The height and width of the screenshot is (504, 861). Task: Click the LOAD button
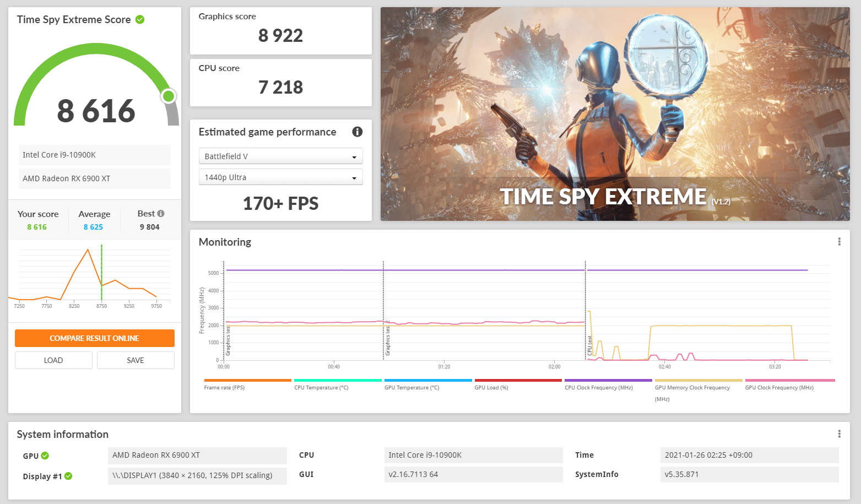[x=53, y=360]
